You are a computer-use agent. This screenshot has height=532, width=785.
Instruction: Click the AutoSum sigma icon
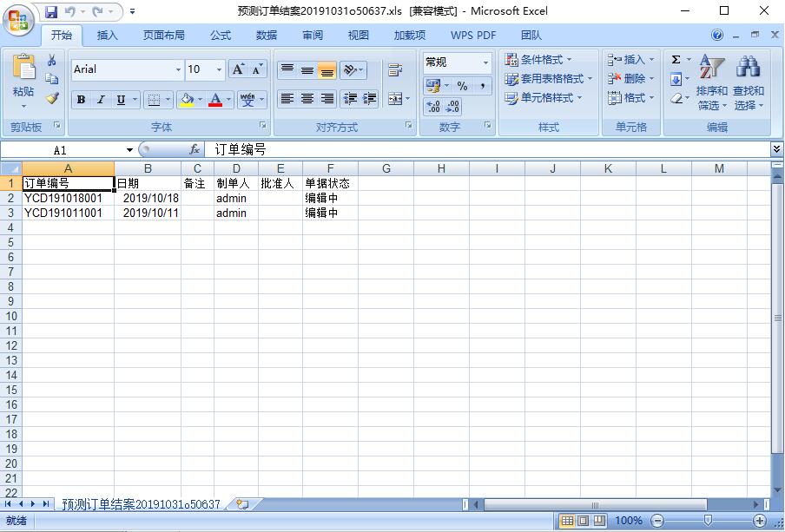[676, 60]
